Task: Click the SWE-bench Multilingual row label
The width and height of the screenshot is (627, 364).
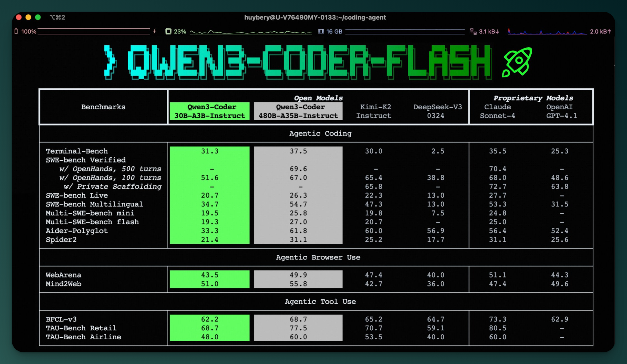Action: point(94,204)
